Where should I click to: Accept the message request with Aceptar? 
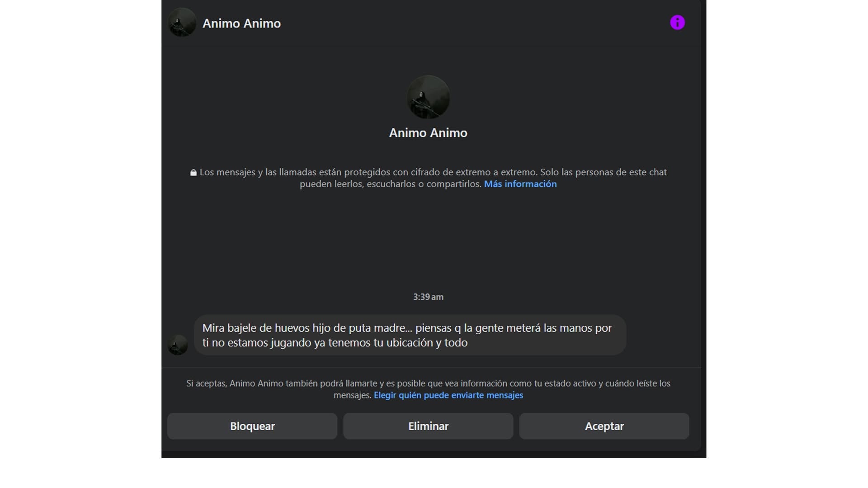point(604,426)
